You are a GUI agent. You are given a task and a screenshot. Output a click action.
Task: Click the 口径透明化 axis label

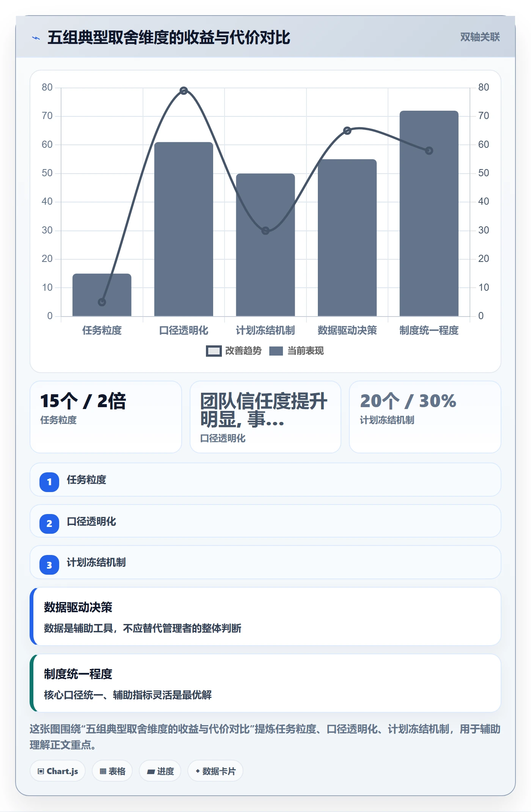click(x=184, y=330)
